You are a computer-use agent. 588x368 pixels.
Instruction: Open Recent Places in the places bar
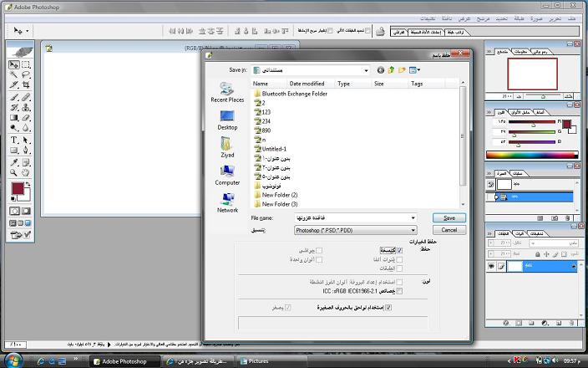[227, 92]
